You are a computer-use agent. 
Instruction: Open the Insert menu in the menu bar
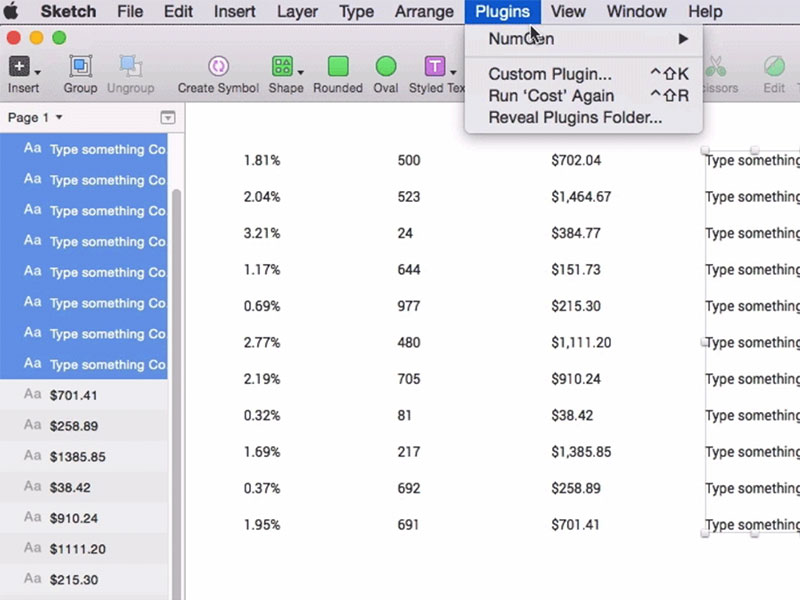pos(235,11)
